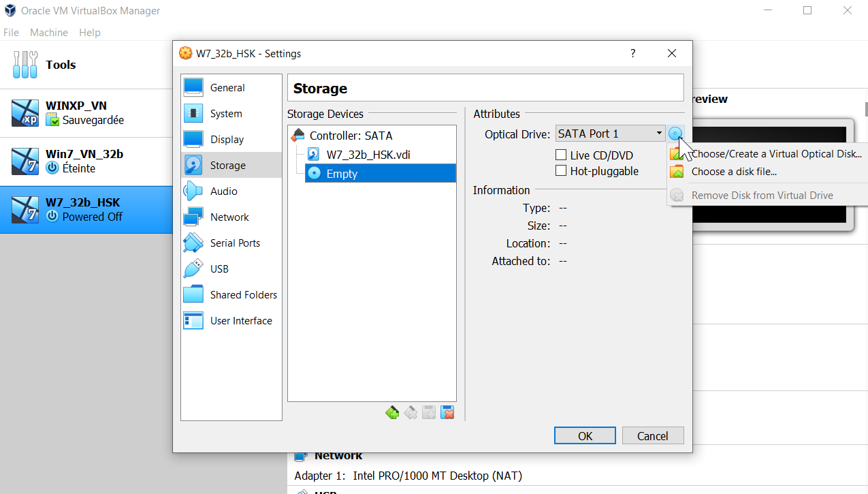
Task: Select the WINXP_VN virtual machine
Action: point(85,113)
